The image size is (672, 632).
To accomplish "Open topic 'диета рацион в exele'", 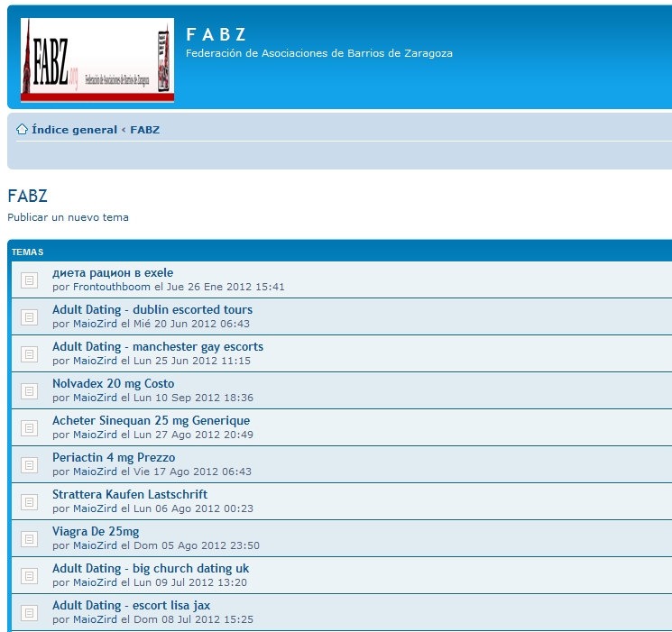I will (113, 272).
